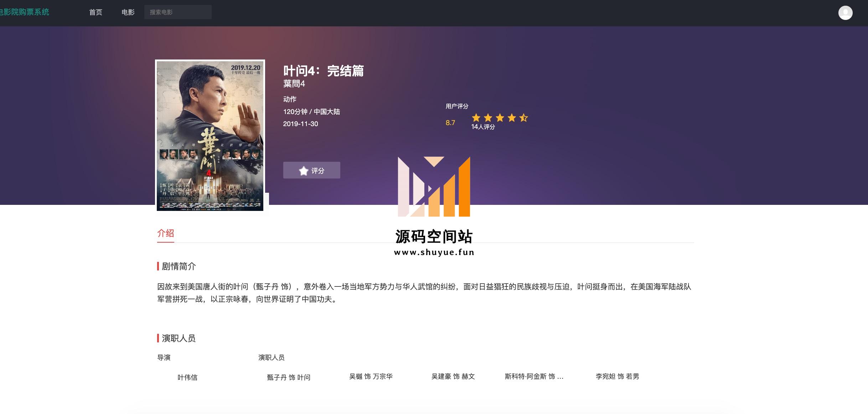This screenshot has height=414, width=868.
Task: Click the 电影院购票系统 site logo
Action: 24,12
